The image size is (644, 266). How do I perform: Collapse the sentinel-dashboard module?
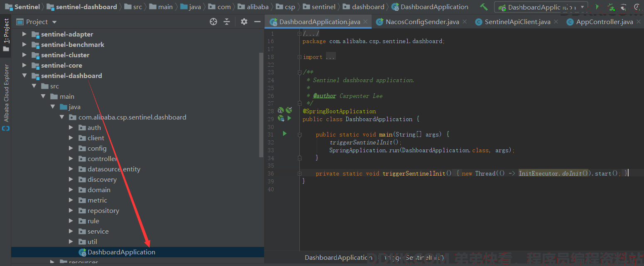click(24, 76)
